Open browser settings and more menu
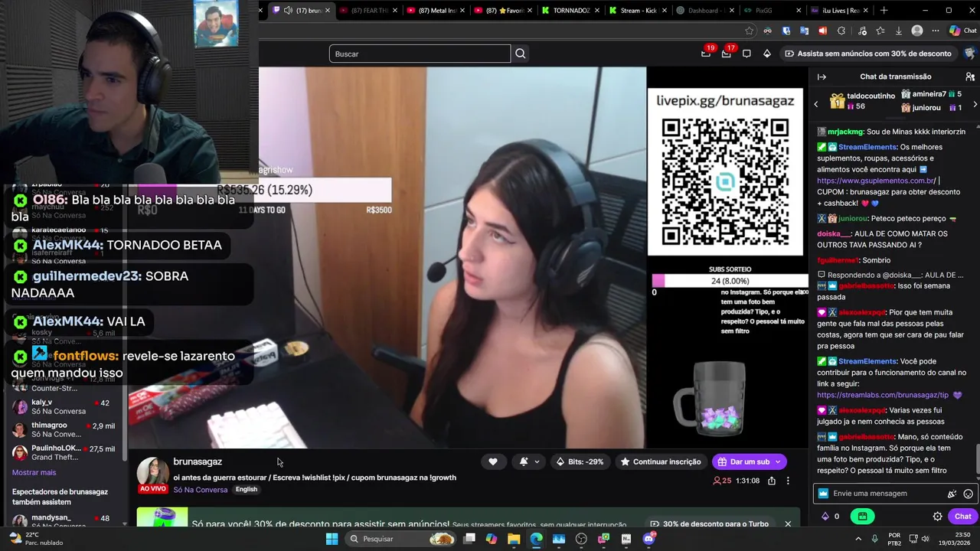This screenshot has width=980, height=551. point(936,31)
